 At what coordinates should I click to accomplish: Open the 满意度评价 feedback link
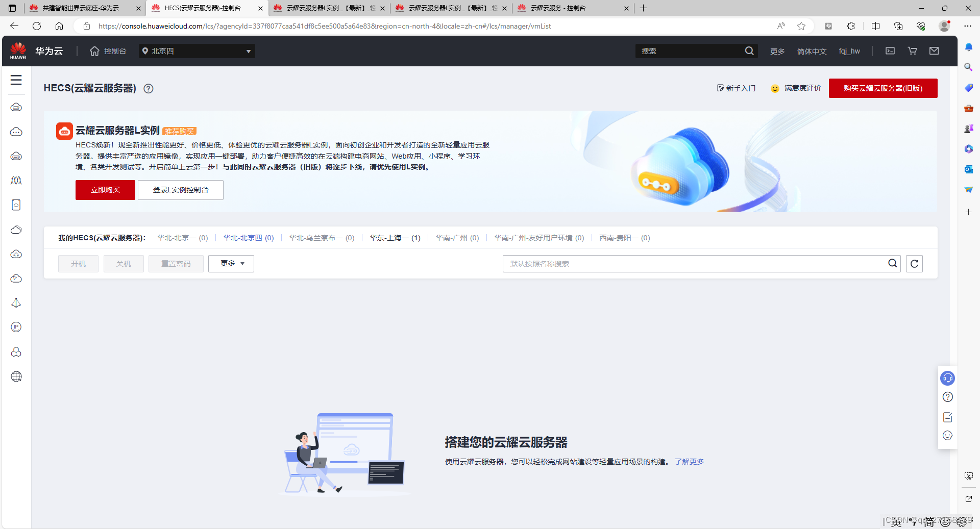pos(796,88)
